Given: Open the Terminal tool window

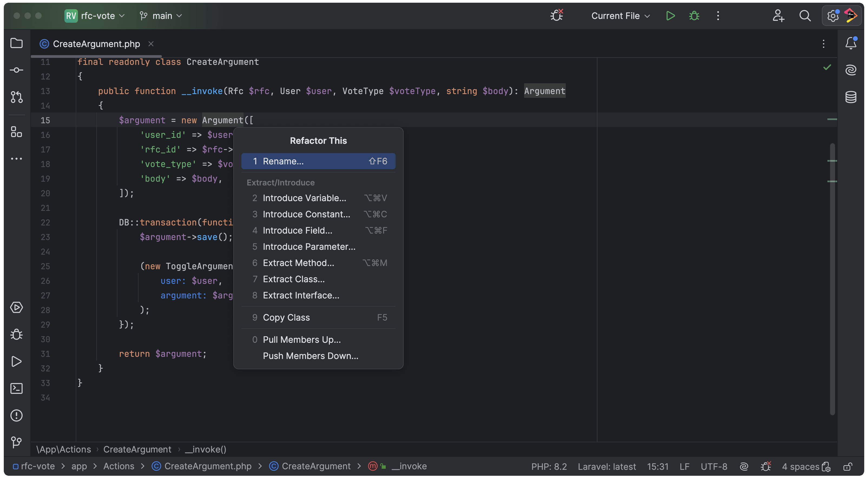Looking at the screenshot, I should coord(16,388).
